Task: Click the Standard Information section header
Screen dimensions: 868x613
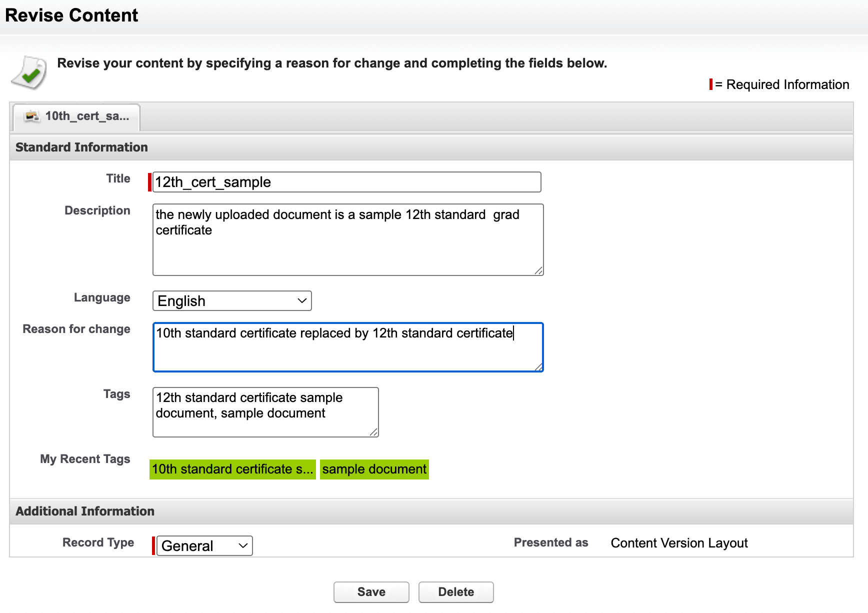Action: (x=81, y=146)
